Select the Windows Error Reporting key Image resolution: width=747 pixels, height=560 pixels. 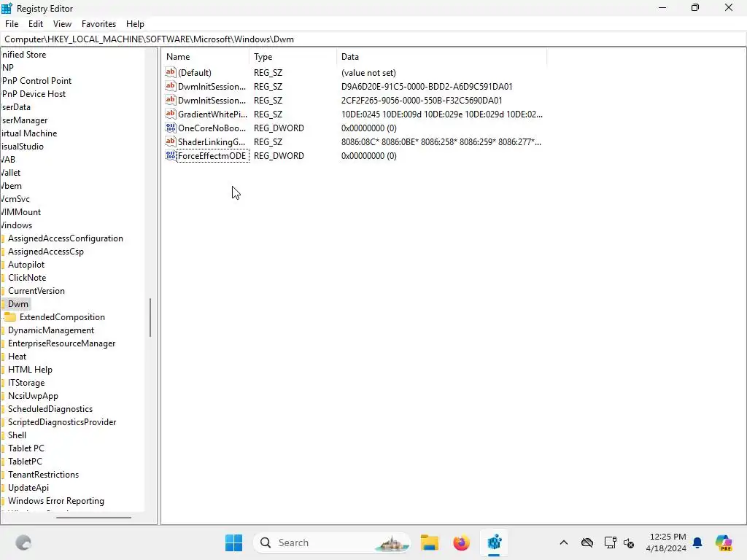click(x=55, y=501)
